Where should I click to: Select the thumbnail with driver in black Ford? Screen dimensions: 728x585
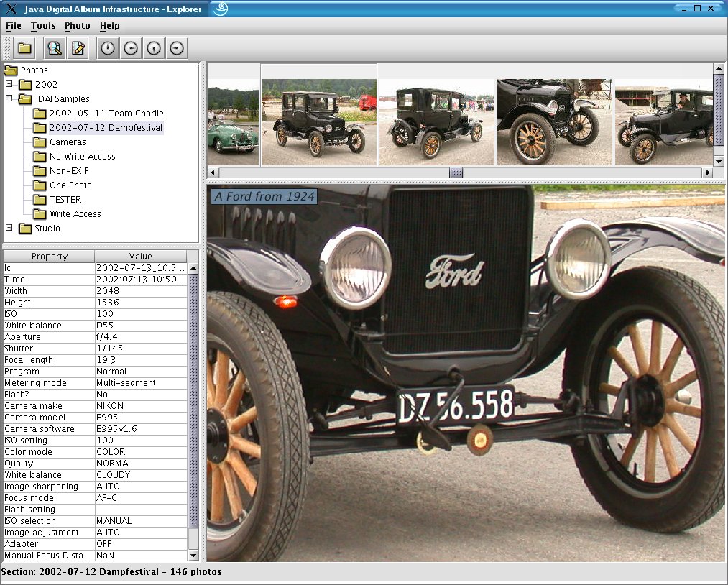click(664, 121)
